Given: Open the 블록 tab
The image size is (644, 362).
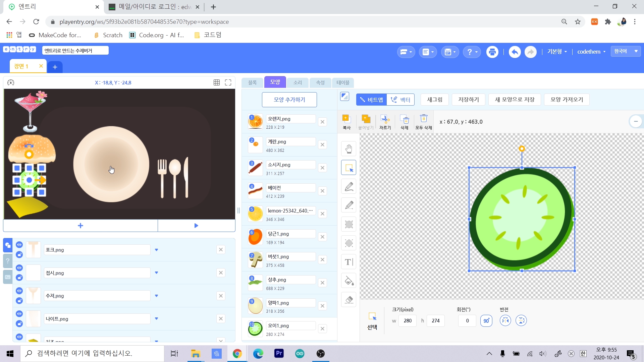Looking at the screenshot, I should (x=253, y=82).
